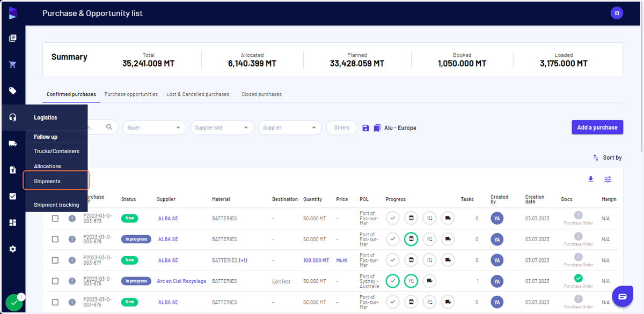
Task: Click the New status badge for row 003-879
Action: pos(129,218)
